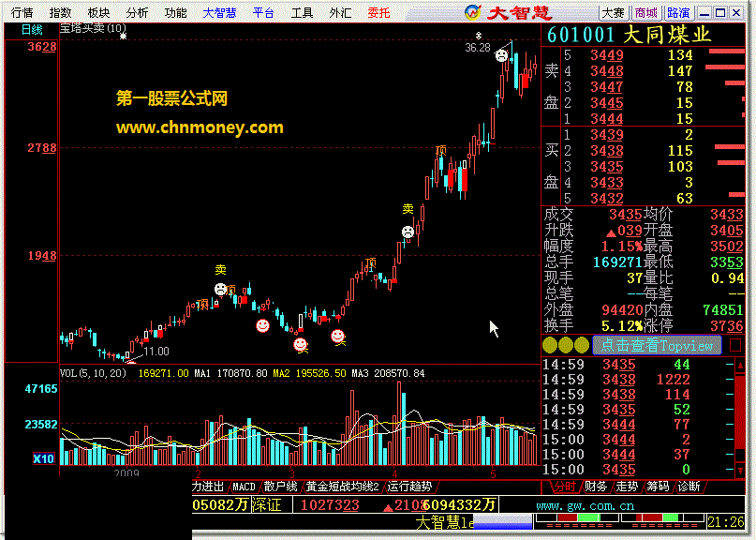Click the tick list scroll-down arrow
The width and height of the screenshot is (756, 540).
[740, 470]
